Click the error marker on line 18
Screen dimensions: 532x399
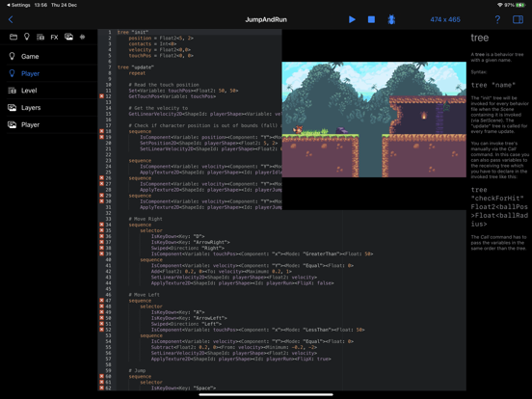pos(101,131)
